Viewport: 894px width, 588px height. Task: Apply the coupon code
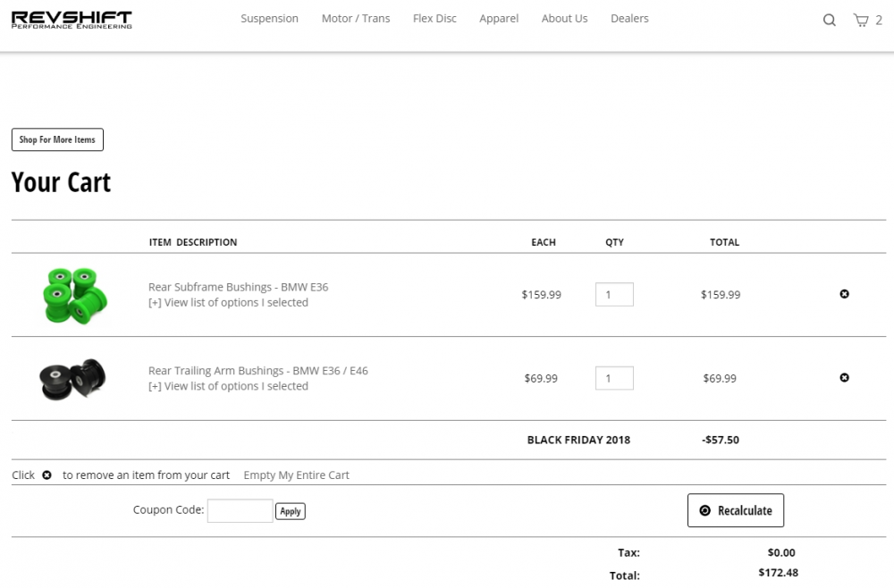pos(291,511)
